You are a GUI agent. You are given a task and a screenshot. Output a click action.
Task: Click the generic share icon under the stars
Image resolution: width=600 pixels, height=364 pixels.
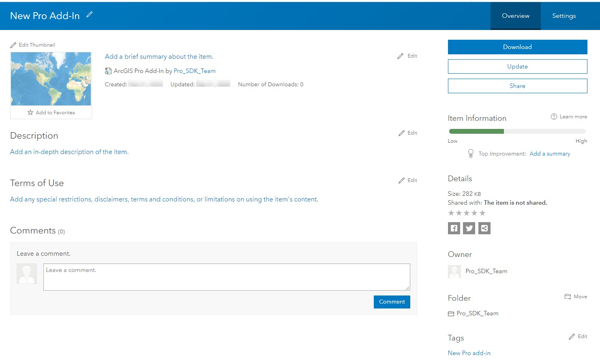pos(484,228)
